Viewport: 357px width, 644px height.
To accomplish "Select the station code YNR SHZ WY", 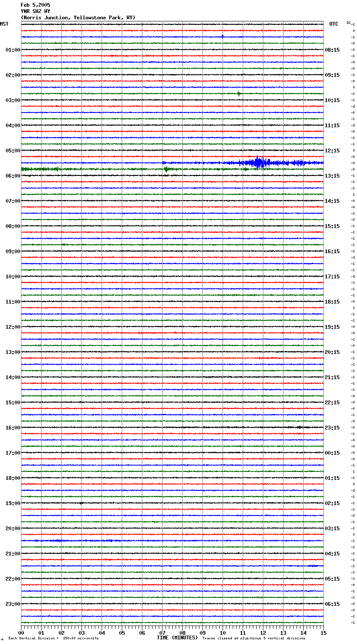I will [35, 11].
